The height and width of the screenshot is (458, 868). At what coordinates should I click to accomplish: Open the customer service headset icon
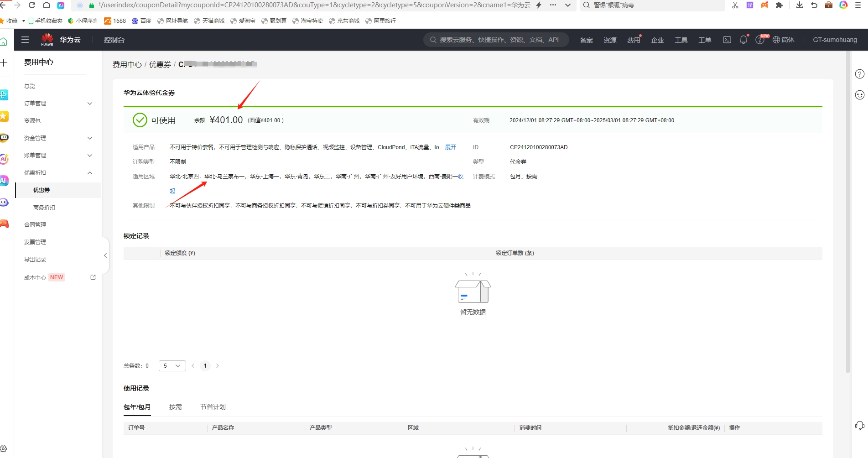[859, 426]
